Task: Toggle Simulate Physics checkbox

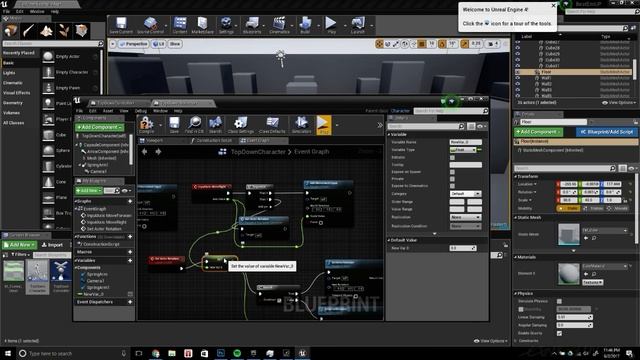Action: tap(559, 301)
